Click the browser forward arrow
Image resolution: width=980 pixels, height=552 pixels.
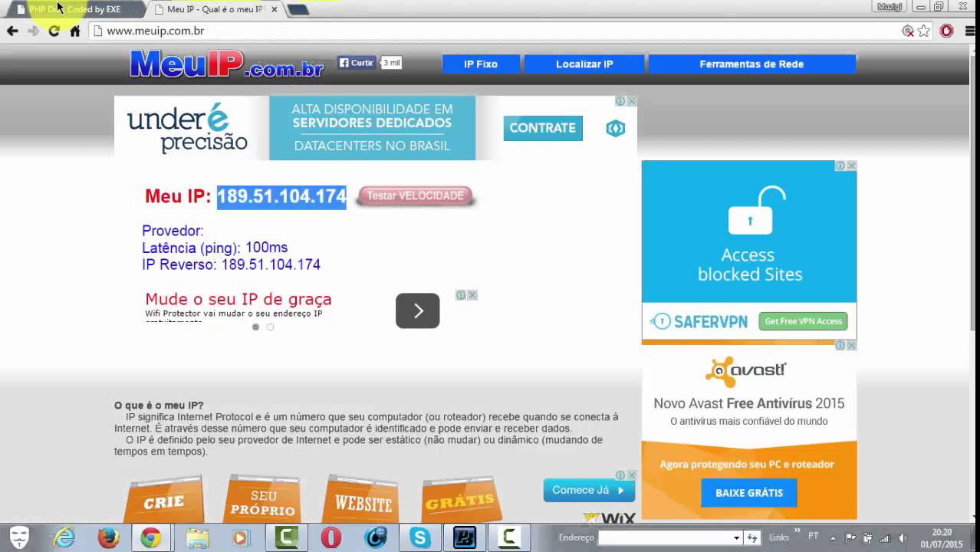33,31
